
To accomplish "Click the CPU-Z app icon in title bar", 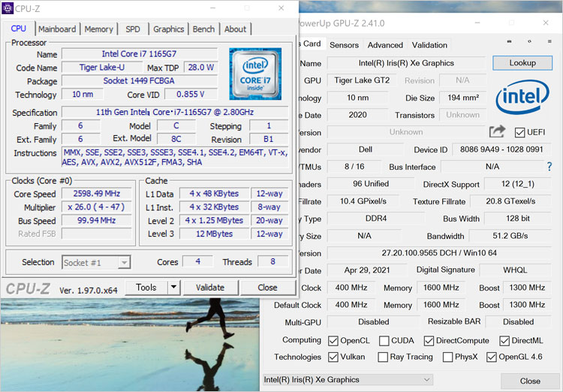I will tap(8, 8).
